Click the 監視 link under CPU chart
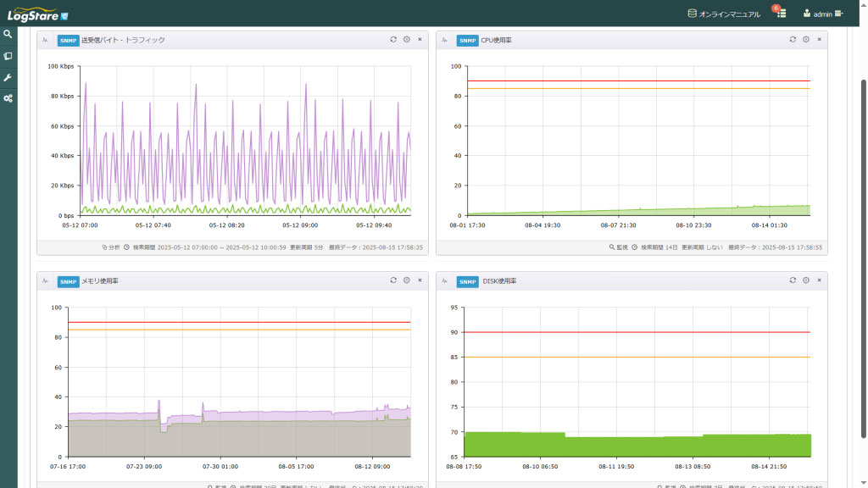868x488 pixels. [x=618, y=247]
